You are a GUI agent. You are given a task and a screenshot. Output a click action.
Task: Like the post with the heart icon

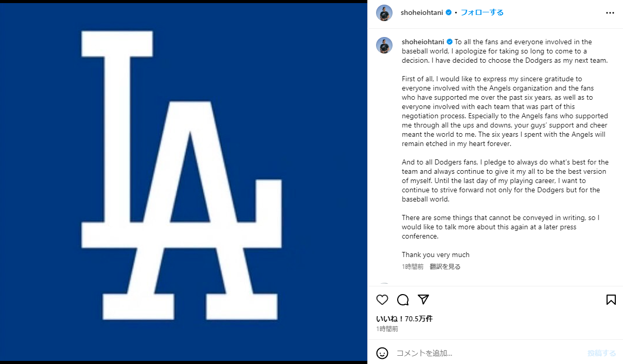point(382,300)
